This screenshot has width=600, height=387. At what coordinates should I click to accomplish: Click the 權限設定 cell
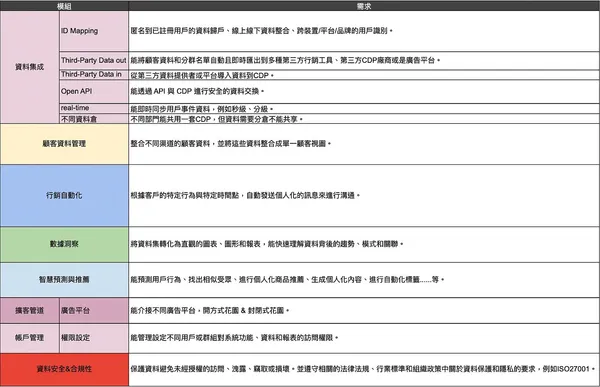pyautogui.click(x=94, y=338)
